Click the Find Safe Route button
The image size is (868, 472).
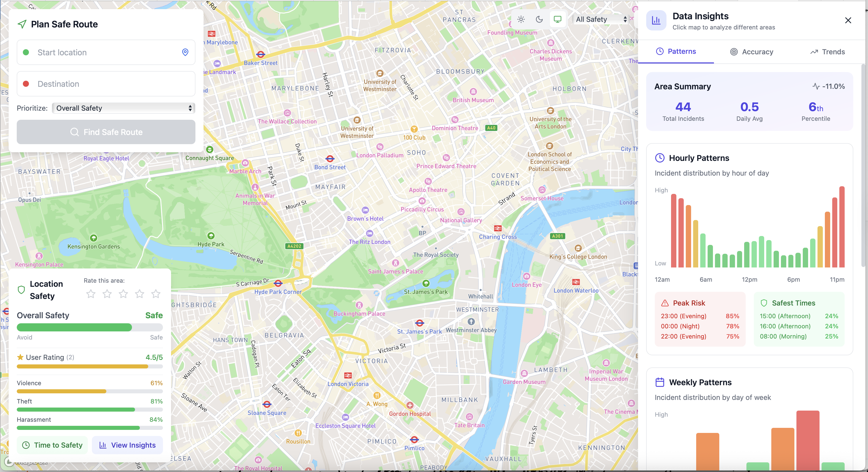(106, 132)
